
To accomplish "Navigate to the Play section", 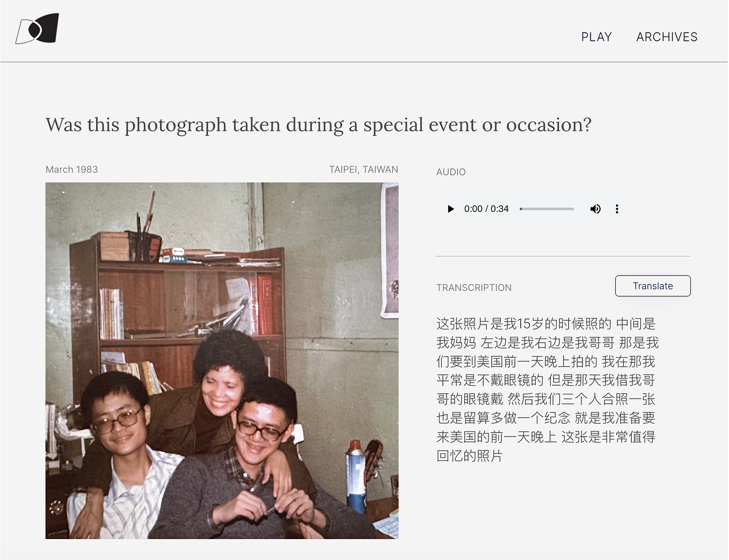I will coord(596,37).
